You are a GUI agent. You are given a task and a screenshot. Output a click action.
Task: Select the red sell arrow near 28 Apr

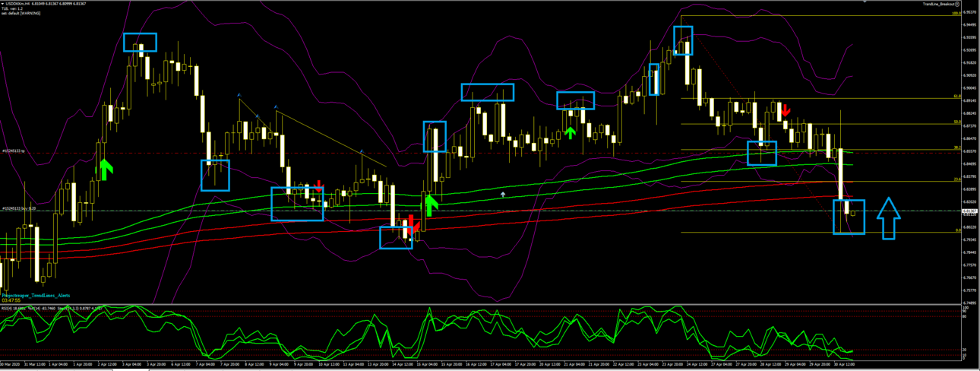point(786,112)
